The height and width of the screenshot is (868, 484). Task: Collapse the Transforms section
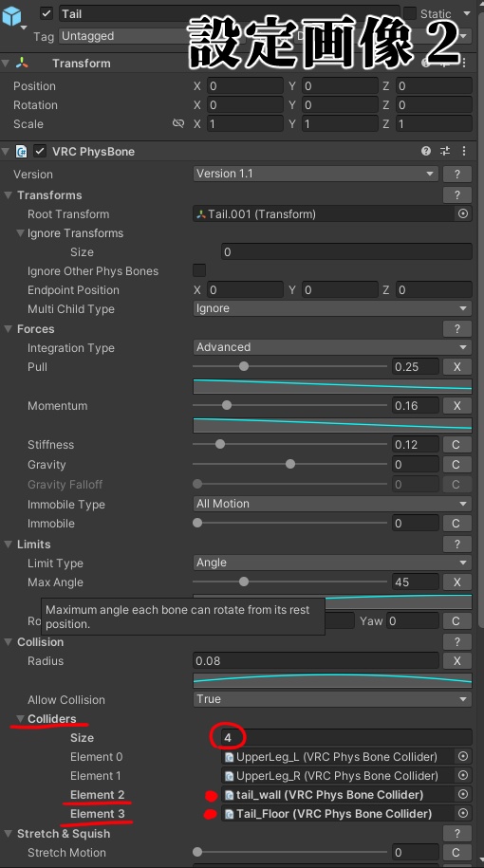[x=9, y=194]
